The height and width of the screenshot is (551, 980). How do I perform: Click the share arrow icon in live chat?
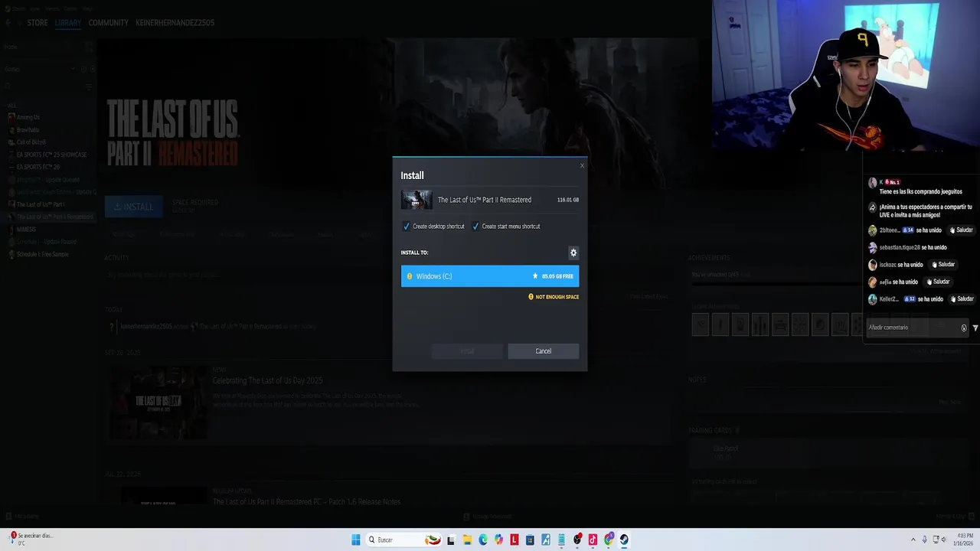872,207
